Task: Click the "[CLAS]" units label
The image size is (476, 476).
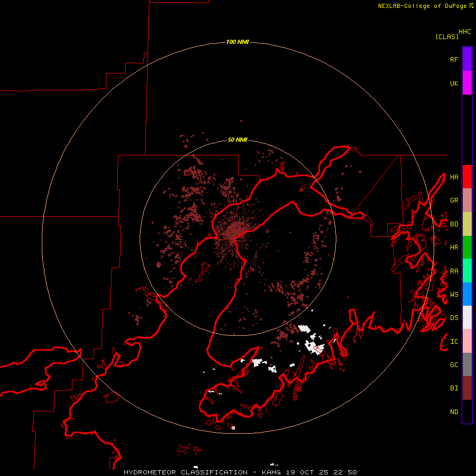Action: point(447,36)
